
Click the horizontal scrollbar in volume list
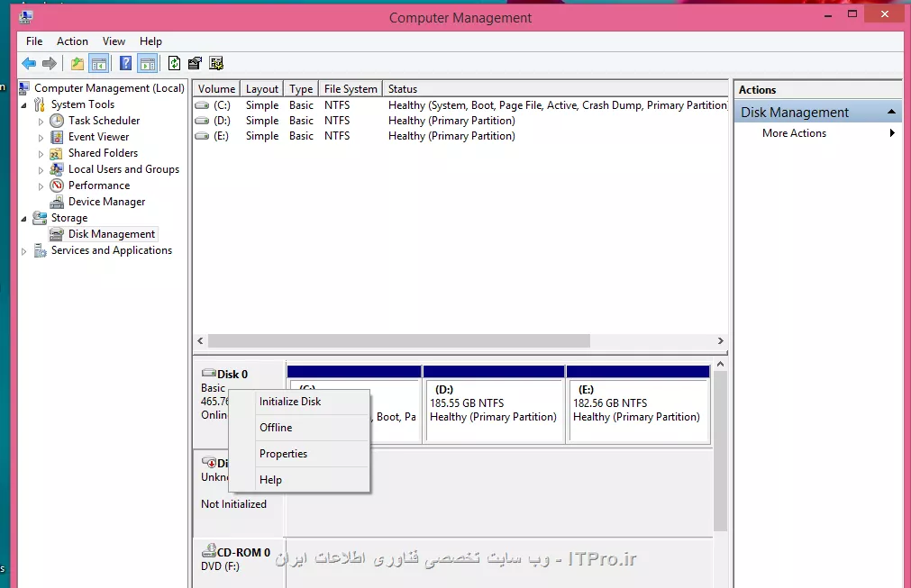[398, 340]
